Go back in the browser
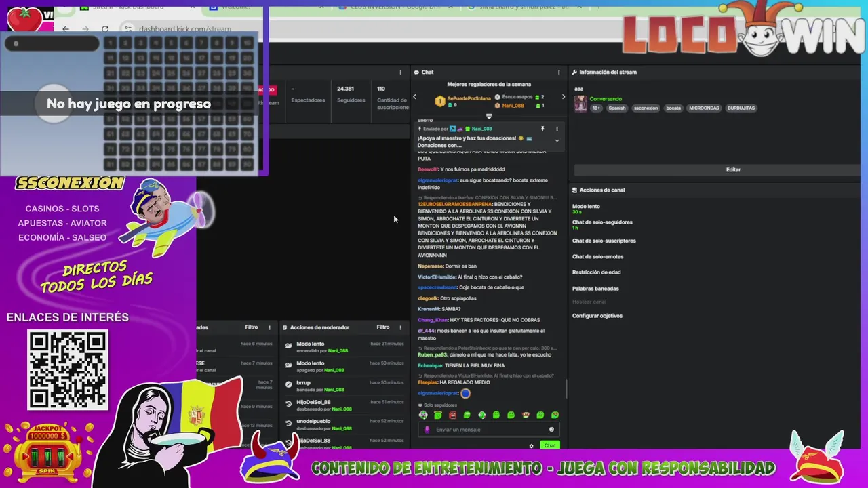The width and height of the screenshot is (868, 488). tap(66, 29)
